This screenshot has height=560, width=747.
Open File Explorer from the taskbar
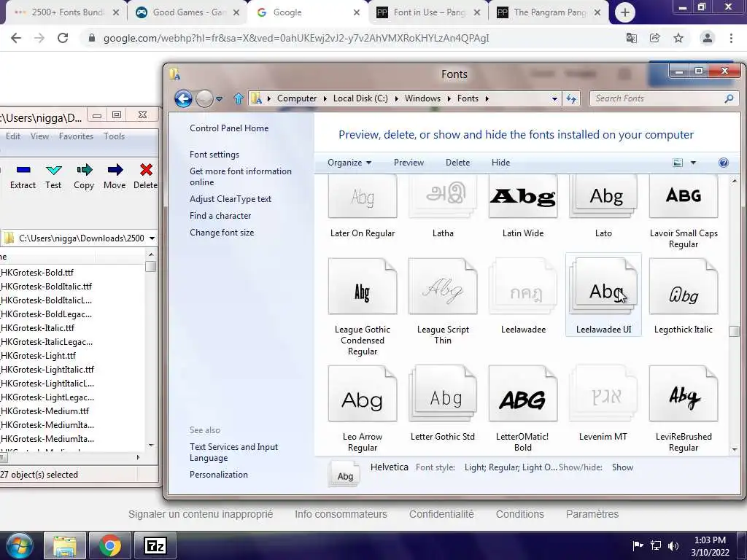tap(65, 545)
